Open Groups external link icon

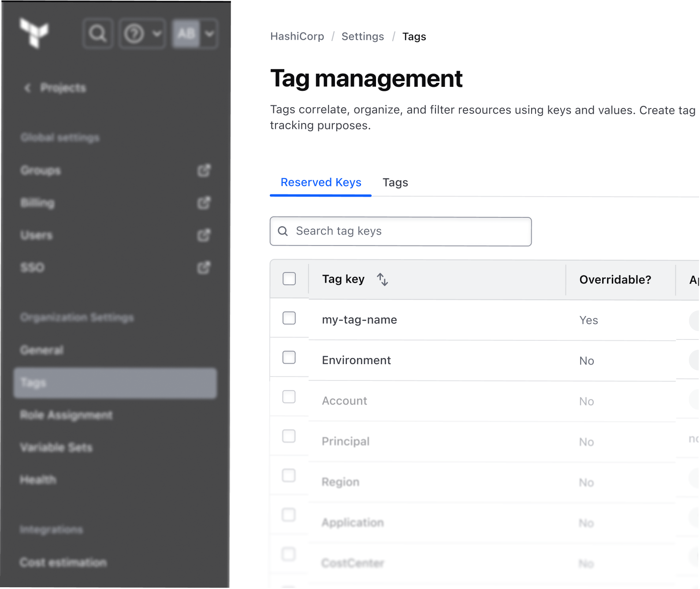[x=204, y=171]
